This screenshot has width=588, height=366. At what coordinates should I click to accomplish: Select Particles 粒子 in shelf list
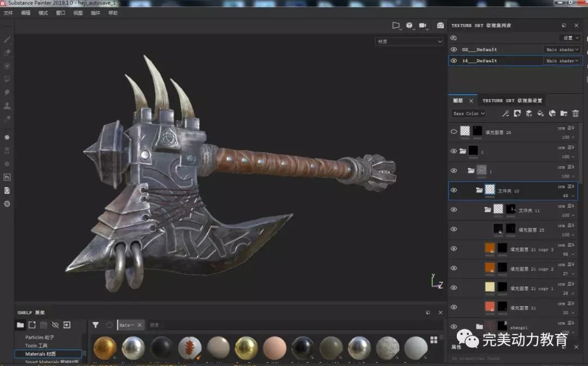40,337
